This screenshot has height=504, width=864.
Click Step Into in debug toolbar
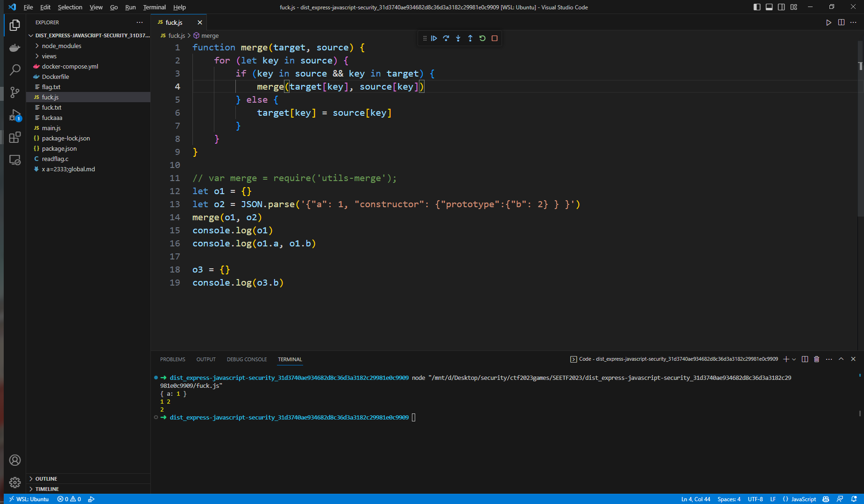[x=458, y=38]
